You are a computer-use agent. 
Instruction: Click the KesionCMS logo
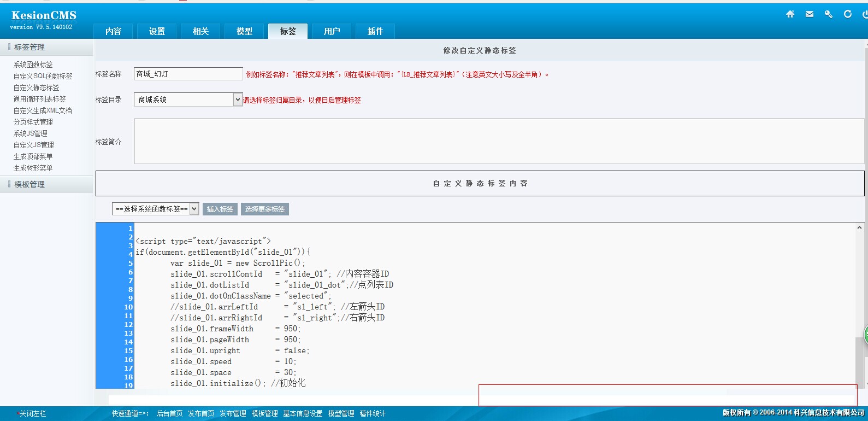(x=44, y=15)
